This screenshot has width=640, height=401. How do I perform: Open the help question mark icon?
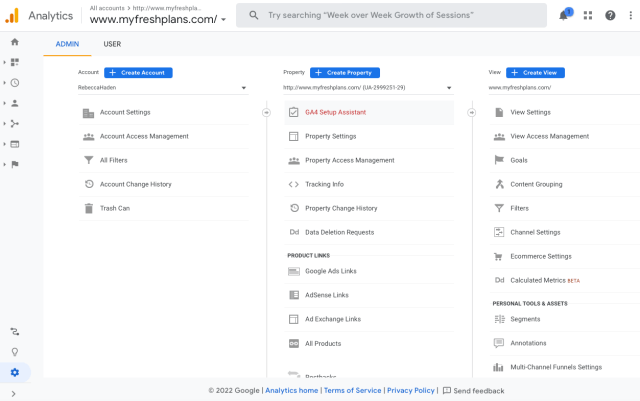610,16
